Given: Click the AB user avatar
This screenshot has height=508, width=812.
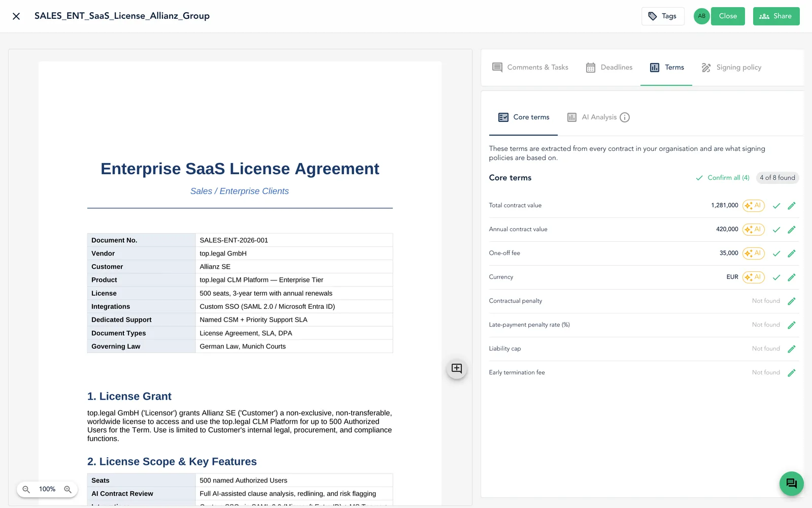Looking at the screenshot, I should [x=701, y=16].
